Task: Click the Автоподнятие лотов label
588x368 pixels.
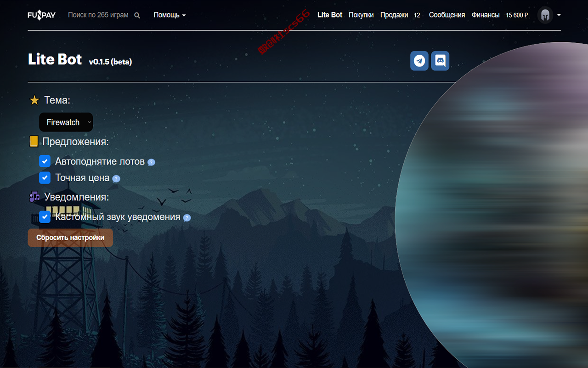Action: (x=100, y=161)
